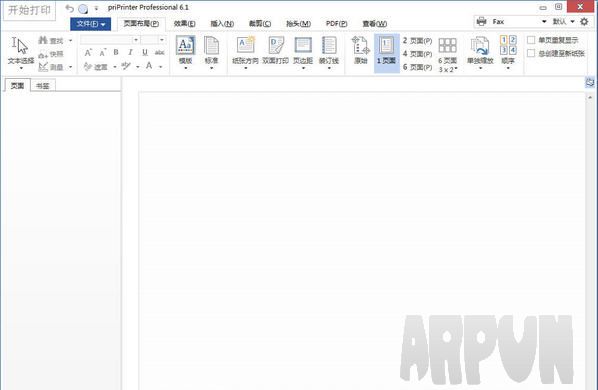This screenshot has width=598, height=390.
Task: Switch to the 抬头(M) ribbon tab
Action: pyautogui.click(x=298, y=24)
